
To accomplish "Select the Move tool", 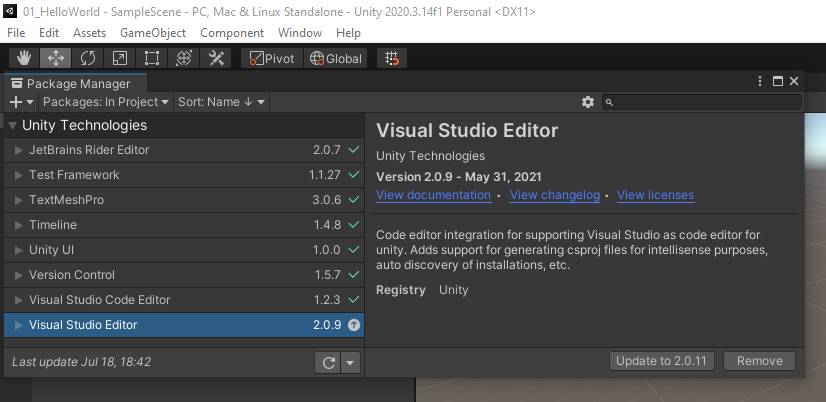I will point(56,58).
